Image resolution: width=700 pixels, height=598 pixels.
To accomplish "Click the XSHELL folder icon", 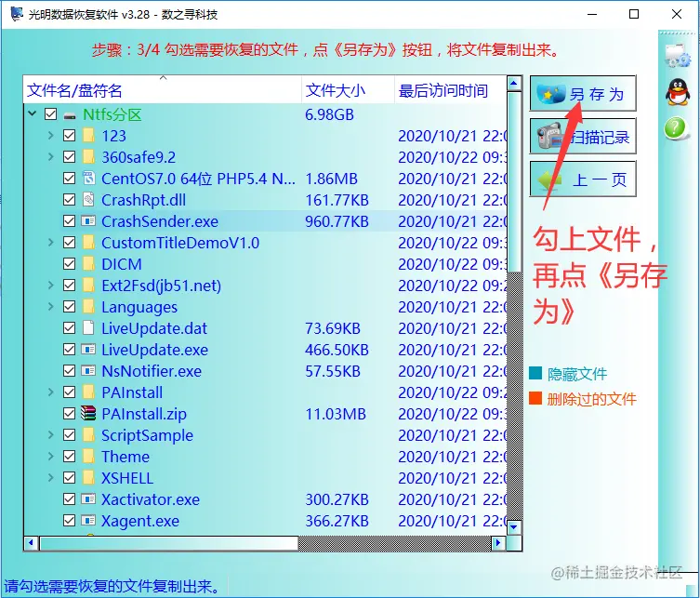I will (88, 478).
